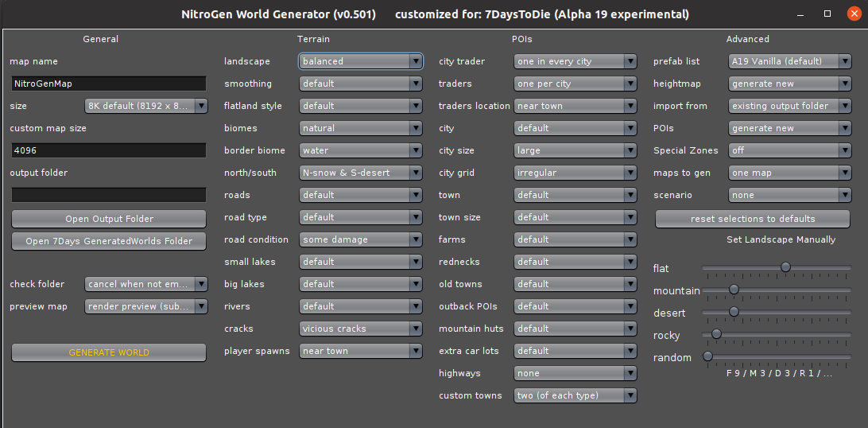
Task: Maximize the NitroGen window
Action: pyautogui.click(x=827, y=14)
